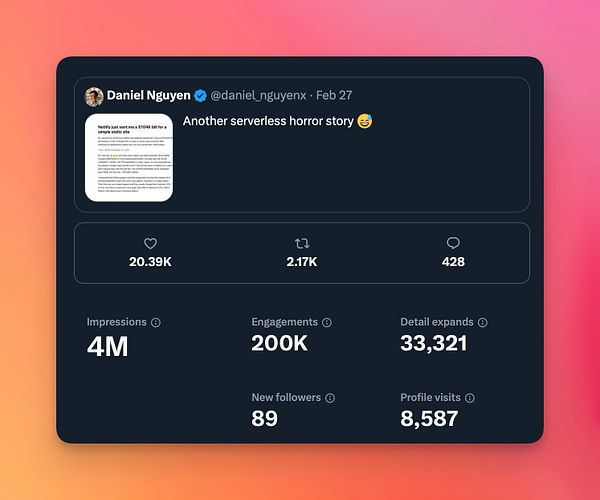
Task: Click the retweet arrows icon
Action: (x=302, y=243)
